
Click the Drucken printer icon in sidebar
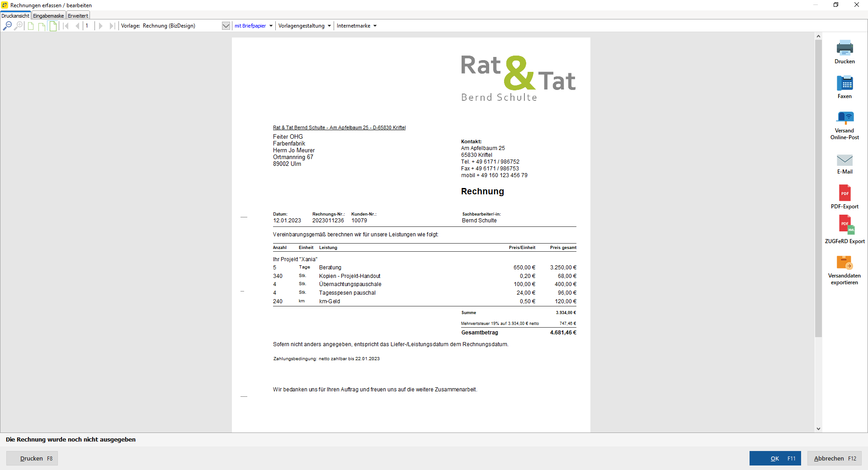point(844,52)
